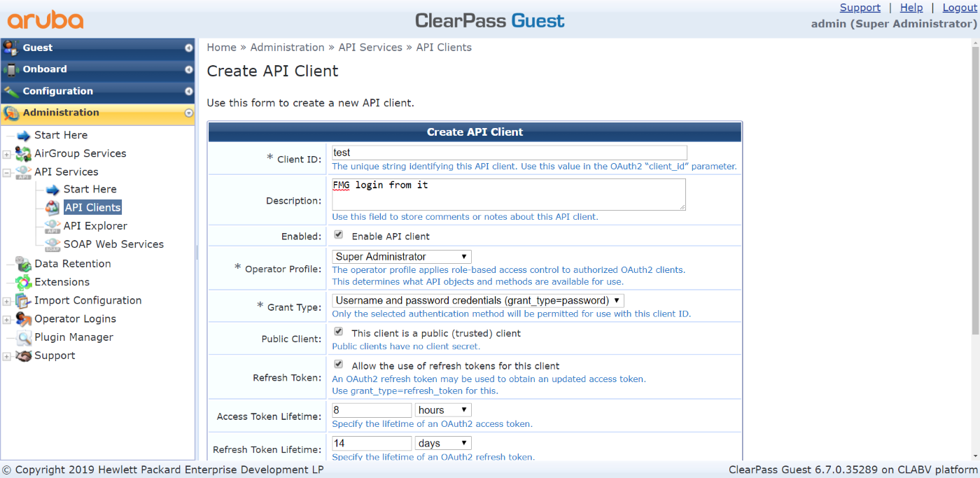Screen dimensions: 980x478
Task: Click the Plugin Manager magnifier icon
Action: pos(24,337)
